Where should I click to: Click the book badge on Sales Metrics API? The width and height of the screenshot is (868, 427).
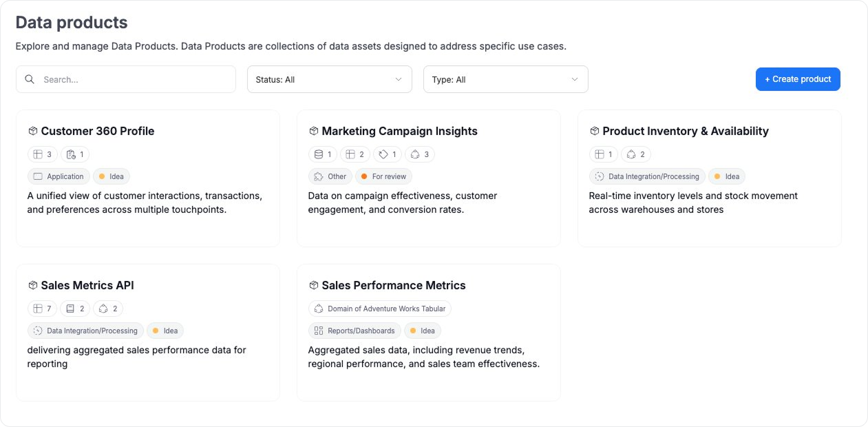coord(75,309)
